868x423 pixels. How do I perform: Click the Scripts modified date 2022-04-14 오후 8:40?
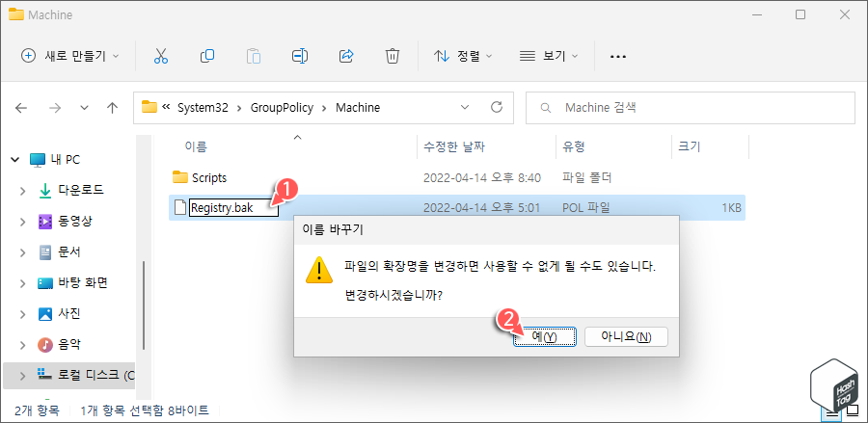481,177
